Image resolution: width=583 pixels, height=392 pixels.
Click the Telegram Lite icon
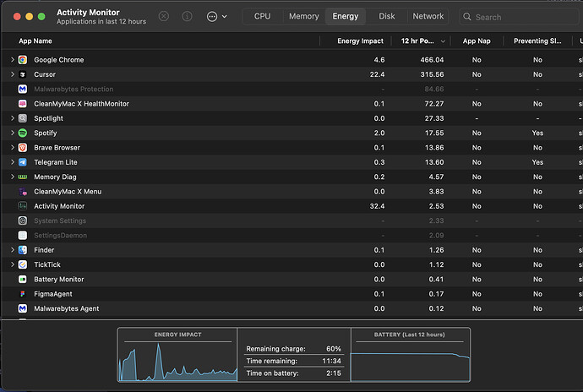[x=23, y=162]
